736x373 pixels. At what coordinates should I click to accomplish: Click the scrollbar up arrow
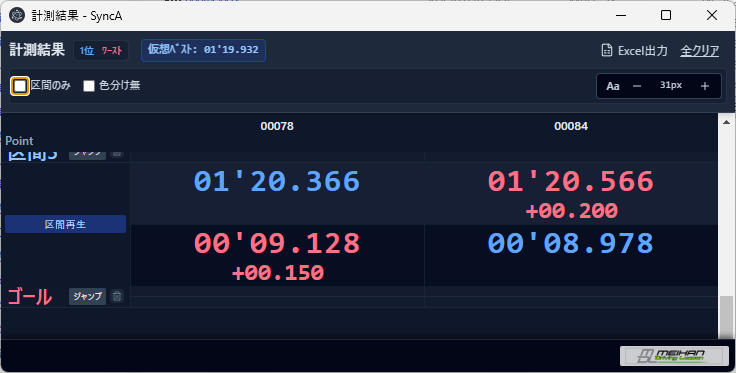[726, 122]
